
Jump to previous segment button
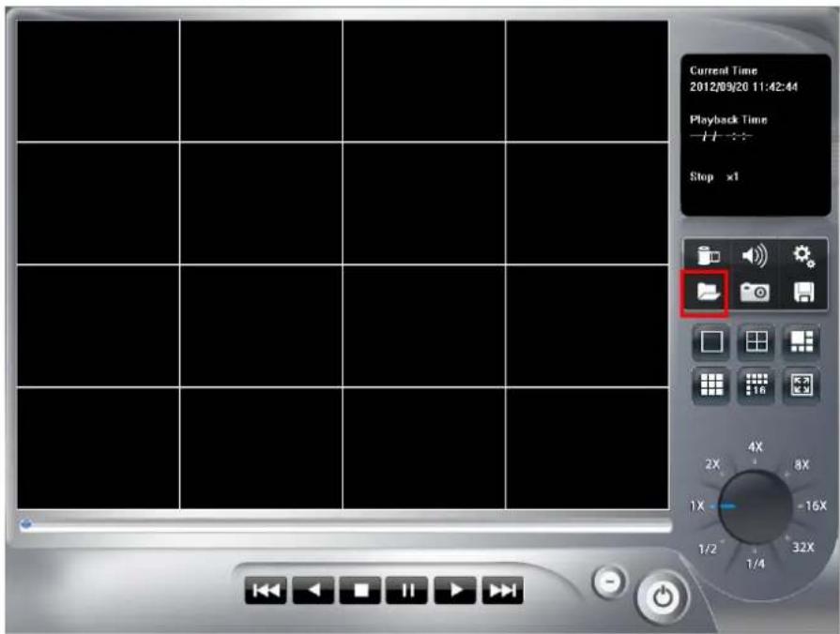pyautogui.click(x=266, y=590)
